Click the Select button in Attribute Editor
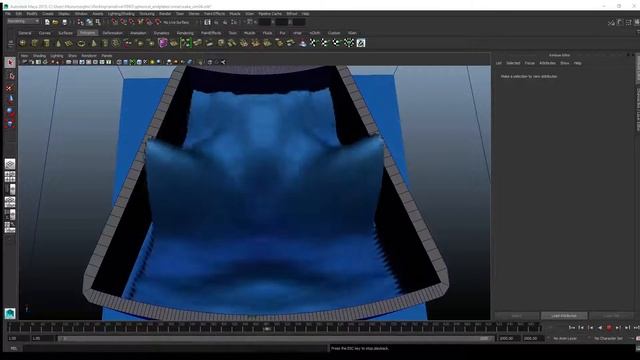Screen dimensions: 640x360 [x=517, y=316]
